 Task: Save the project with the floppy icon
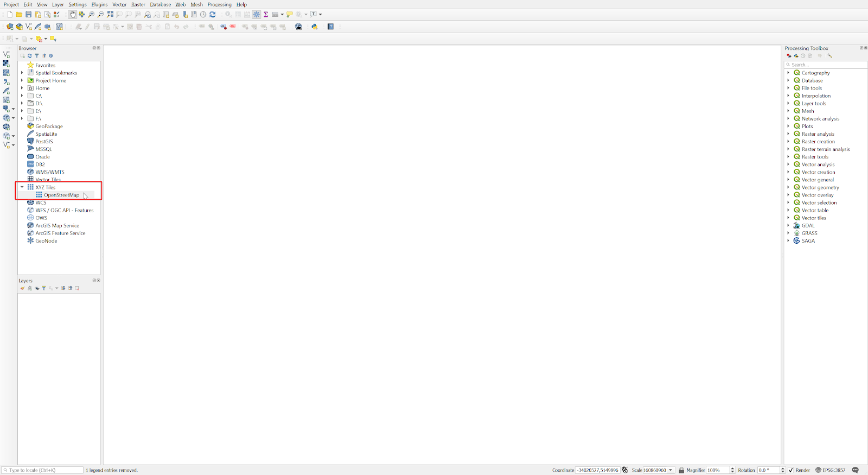click(29, 15)
